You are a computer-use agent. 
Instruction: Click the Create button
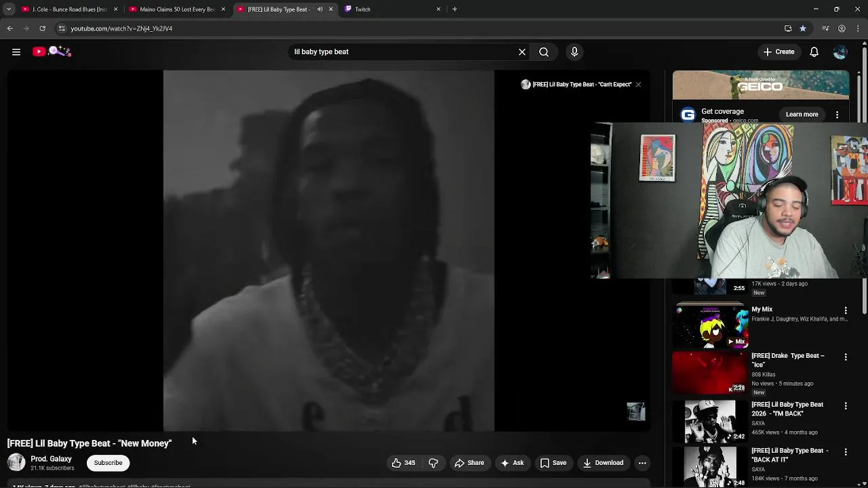[778, 52]
